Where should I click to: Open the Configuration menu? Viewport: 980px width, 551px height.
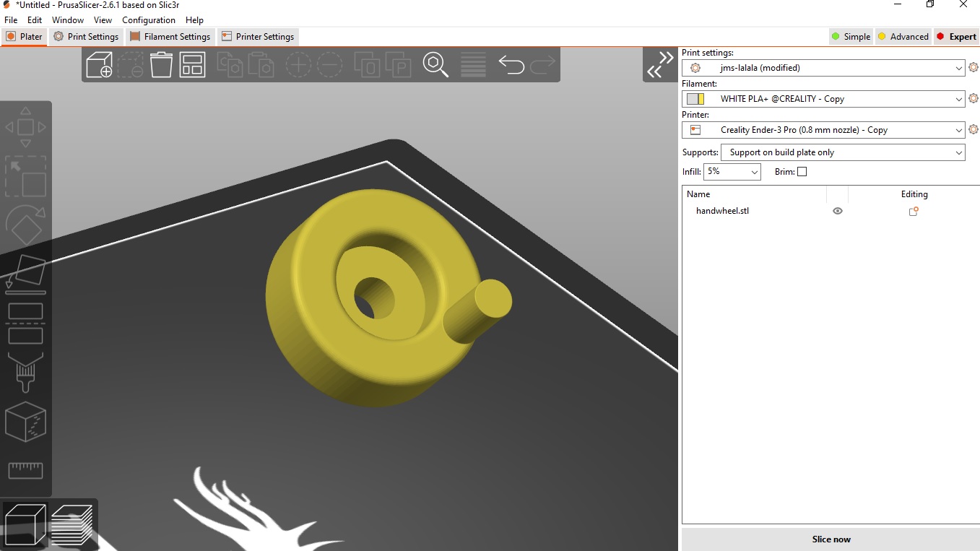(148, 19)
